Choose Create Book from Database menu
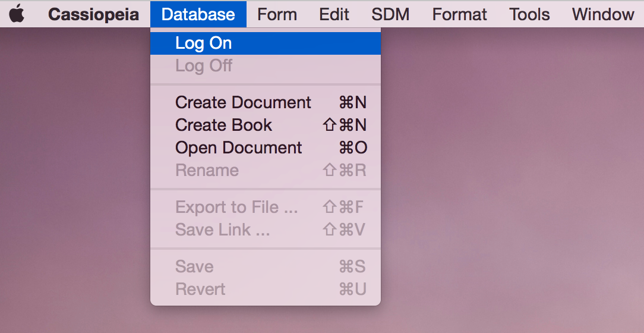The width and height of the screenshot is (644, 333). pos(266,125)
